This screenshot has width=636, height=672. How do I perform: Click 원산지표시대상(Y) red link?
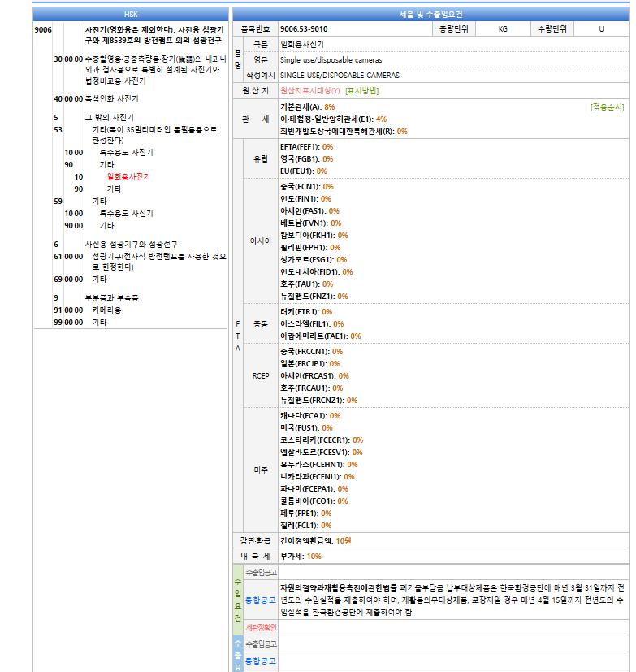click(x=309, y=90)
